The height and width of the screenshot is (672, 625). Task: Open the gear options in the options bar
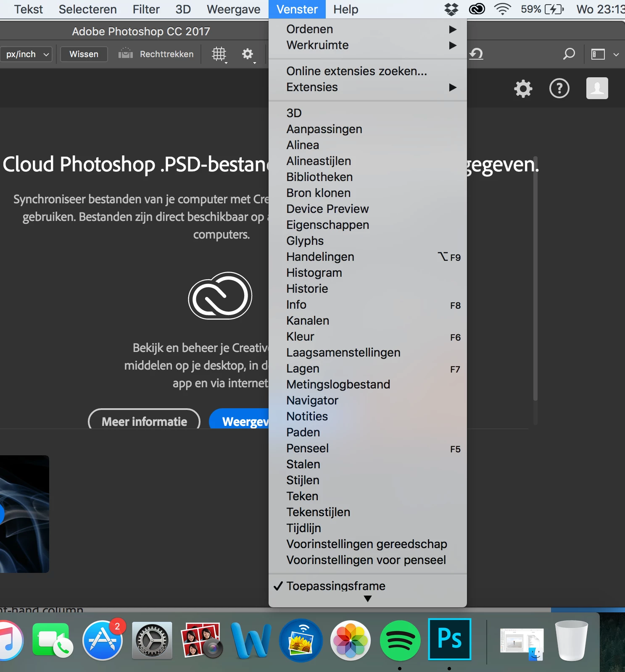pos(248,54)
